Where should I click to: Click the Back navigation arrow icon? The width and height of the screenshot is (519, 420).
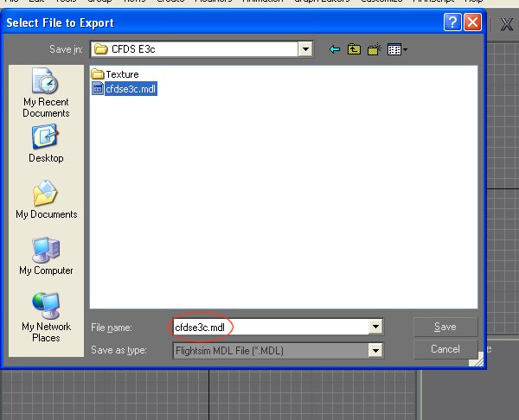tap(335, 50)
